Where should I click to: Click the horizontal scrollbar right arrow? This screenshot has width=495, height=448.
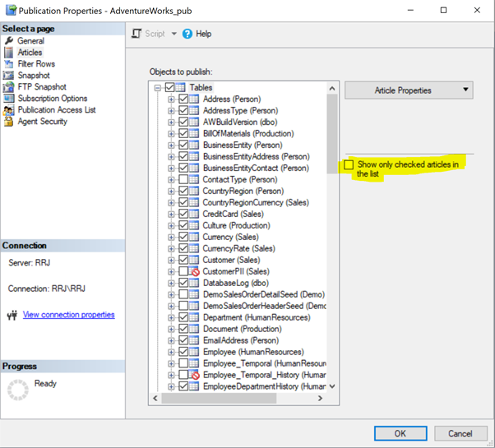coord(320,398)
